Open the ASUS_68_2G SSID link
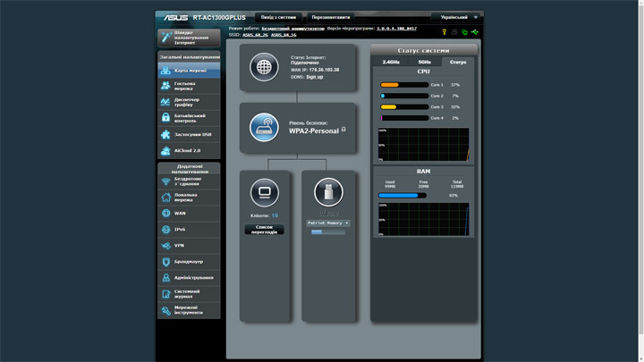Screen dimensions: 644x362 point(255,35)
